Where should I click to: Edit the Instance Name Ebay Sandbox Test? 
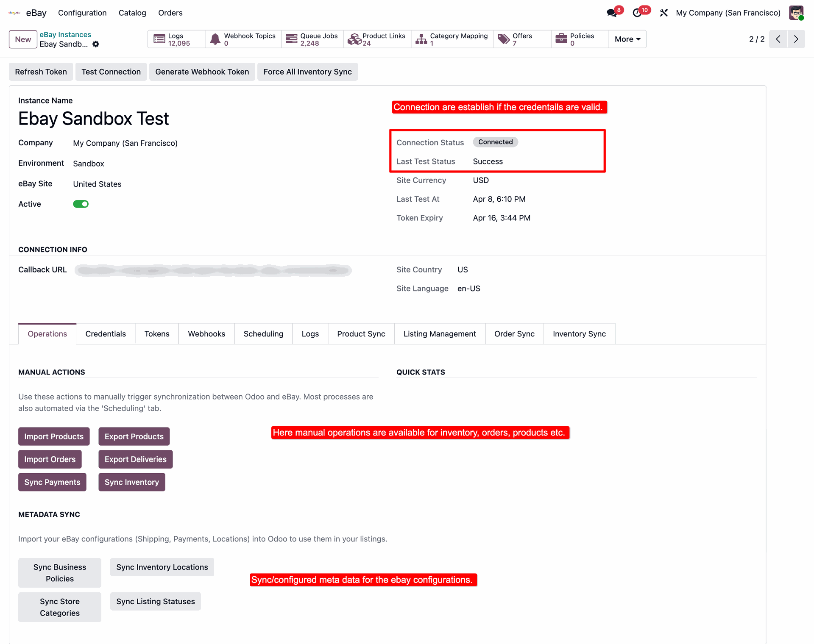tap(93, 119)
